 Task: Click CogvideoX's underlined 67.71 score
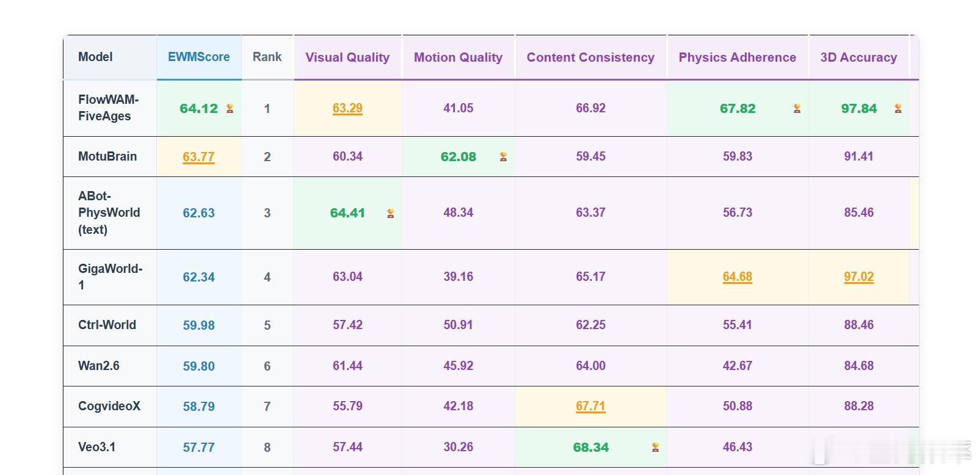click(x=590, y=407)
